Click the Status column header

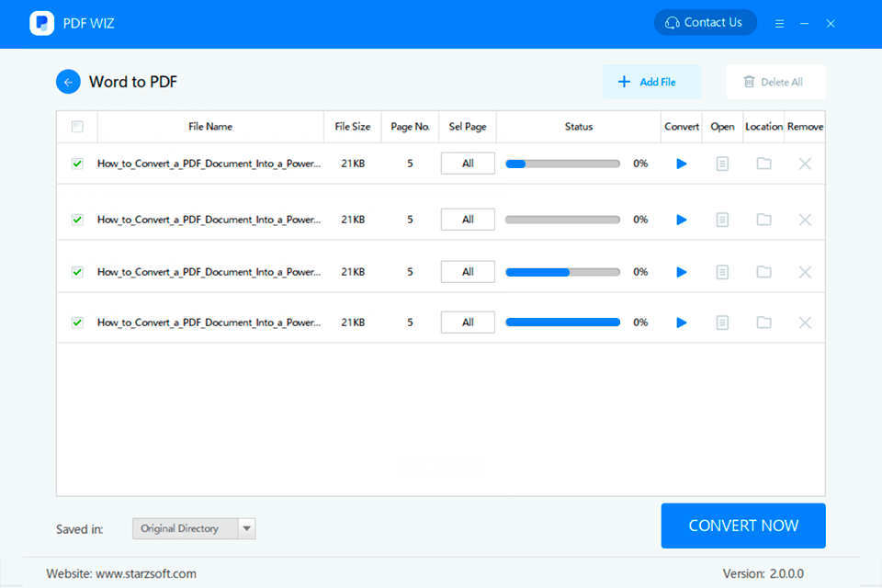coord(579,127)
